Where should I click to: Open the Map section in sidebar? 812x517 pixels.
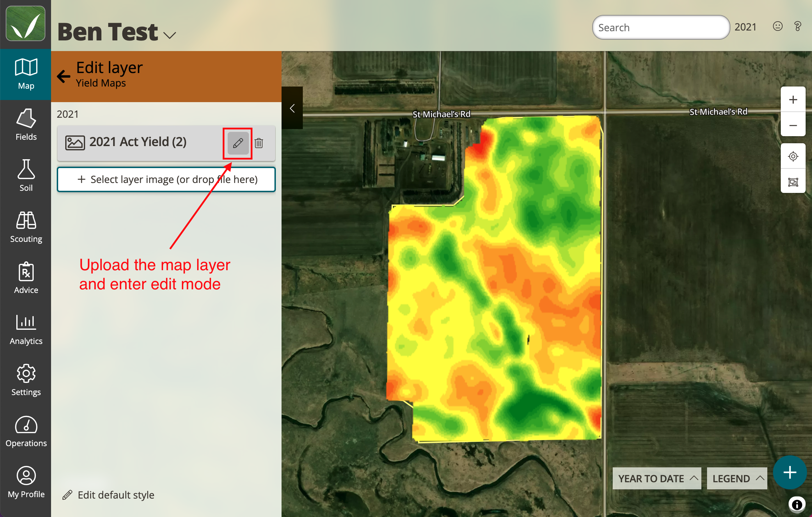[26, 74]
